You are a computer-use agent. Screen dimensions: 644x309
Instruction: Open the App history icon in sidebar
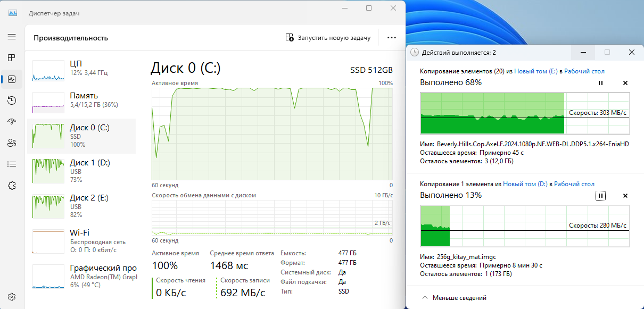click(12, 101)
